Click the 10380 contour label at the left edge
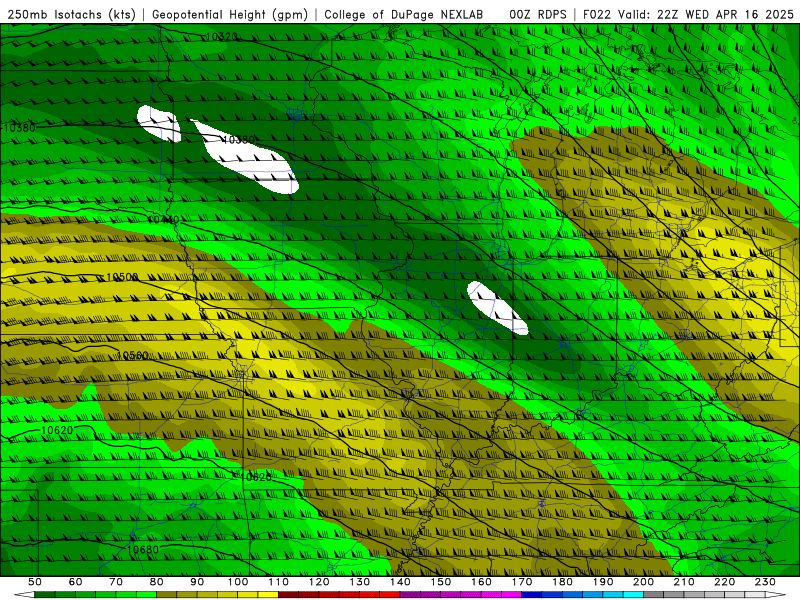This screenshot has height=600, width=800. pos(19,128)
